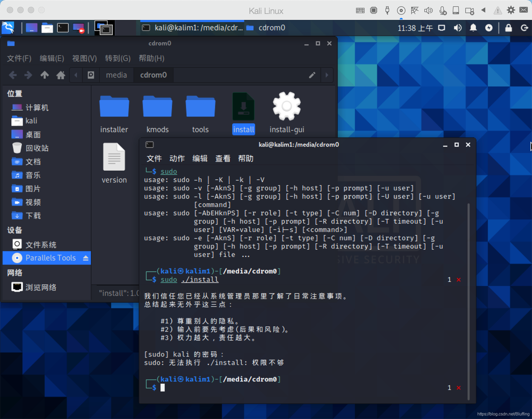Toggle the panel volume speaker icon

(x=457, y=28)
